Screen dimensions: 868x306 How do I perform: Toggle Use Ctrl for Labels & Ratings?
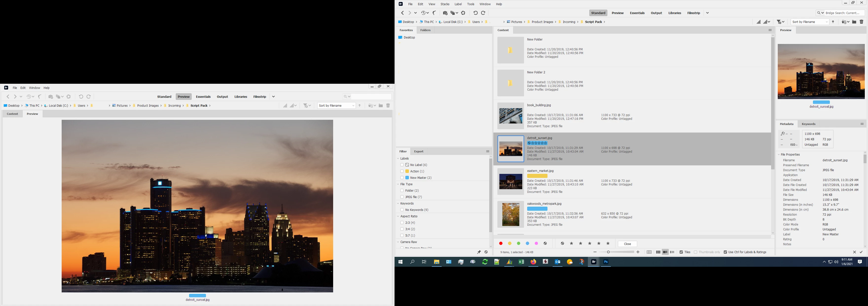725,252
